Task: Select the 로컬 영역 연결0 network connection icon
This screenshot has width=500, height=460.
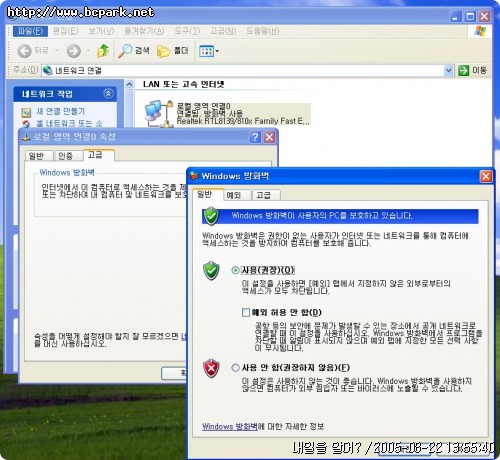Action: 159,114
